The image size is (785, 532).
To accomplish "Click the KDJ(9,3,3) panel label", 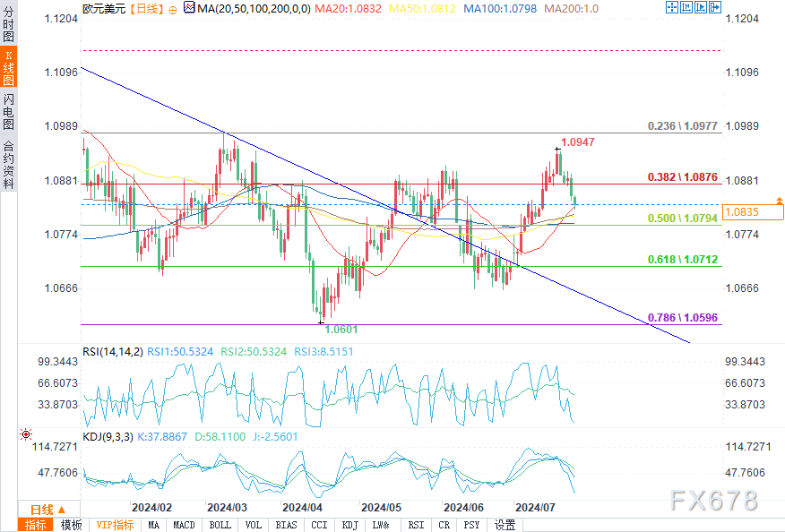I will pyautogui.click(x=108, y=437).
